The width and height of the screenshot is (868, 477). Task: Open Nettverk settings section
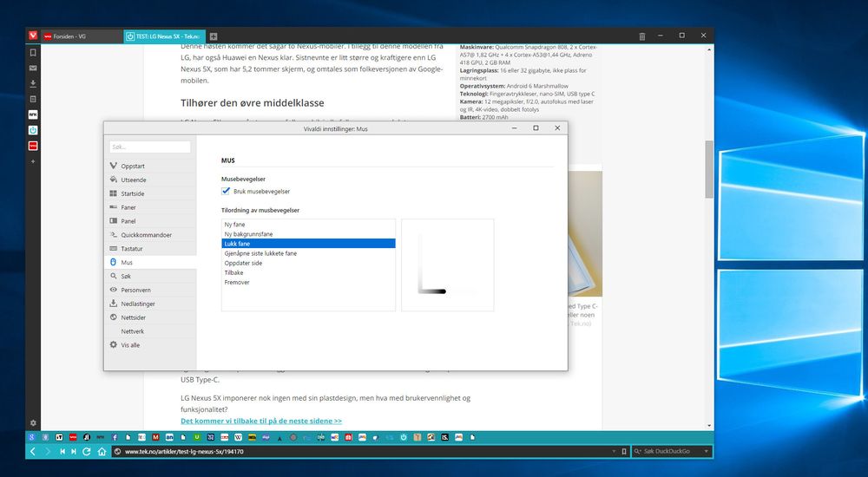point(150,331)
